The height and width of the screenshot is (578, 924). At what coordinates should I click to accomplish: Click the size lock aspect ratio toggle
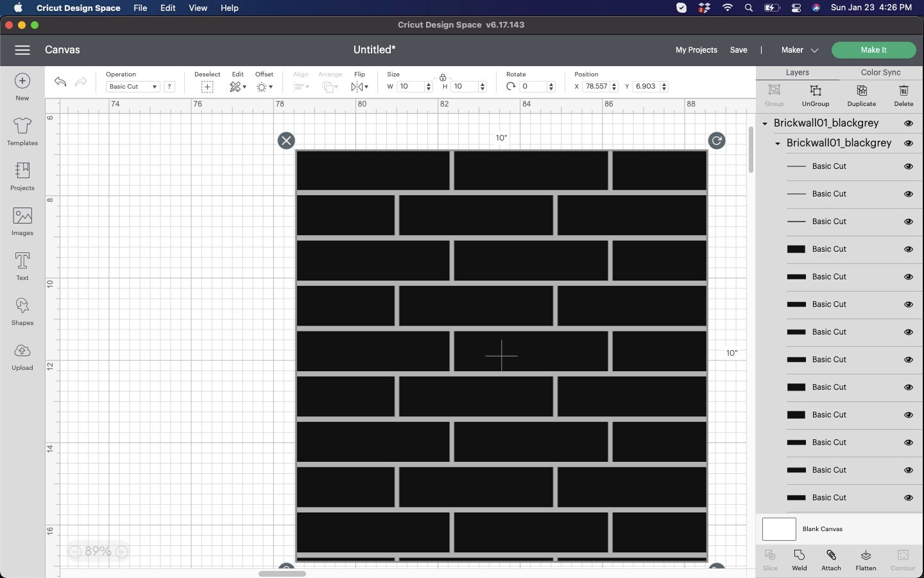tap(444, 78)
